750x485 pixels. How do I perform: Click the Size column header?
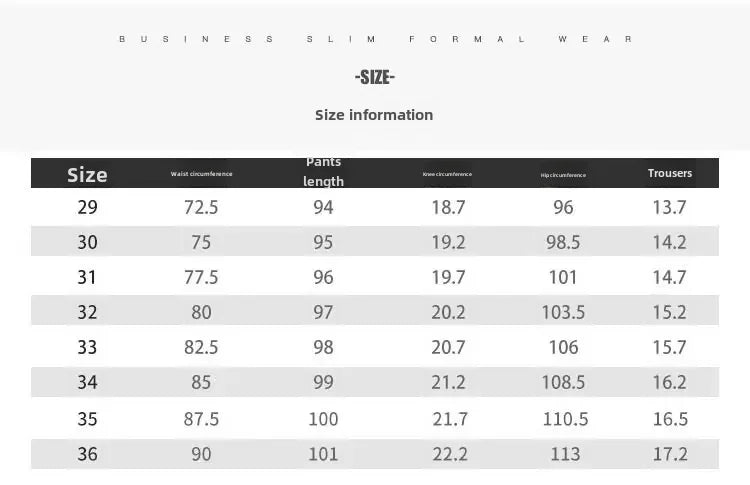click(87, 174)
